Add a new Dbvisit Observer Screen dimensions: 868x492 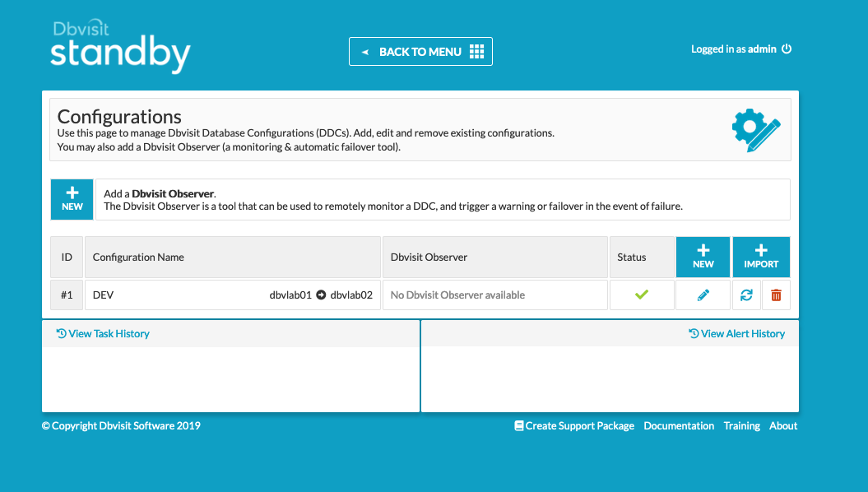(x=72, y=199)
